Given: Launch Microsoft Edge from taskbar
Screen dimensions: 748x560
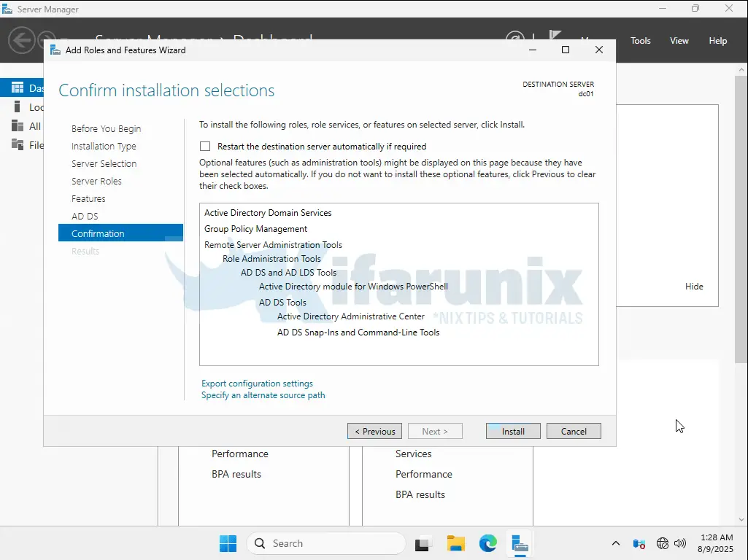Looking at the screenshot, I should (x=487, y=543).
